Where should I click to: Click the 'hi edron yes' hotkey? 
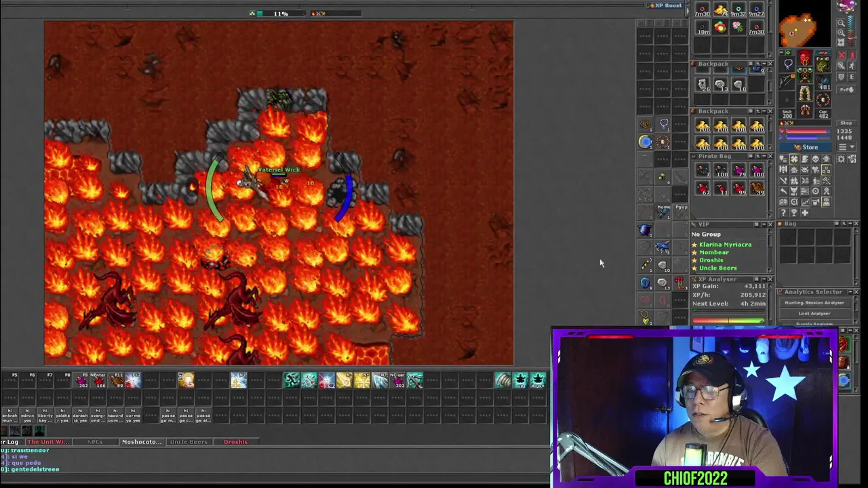pos(27,415)
